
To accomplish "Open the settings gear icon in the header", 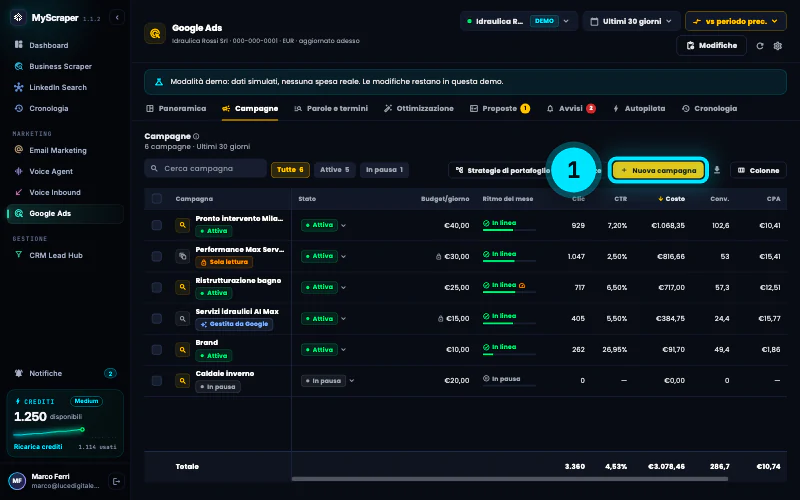I will (778, 46).
